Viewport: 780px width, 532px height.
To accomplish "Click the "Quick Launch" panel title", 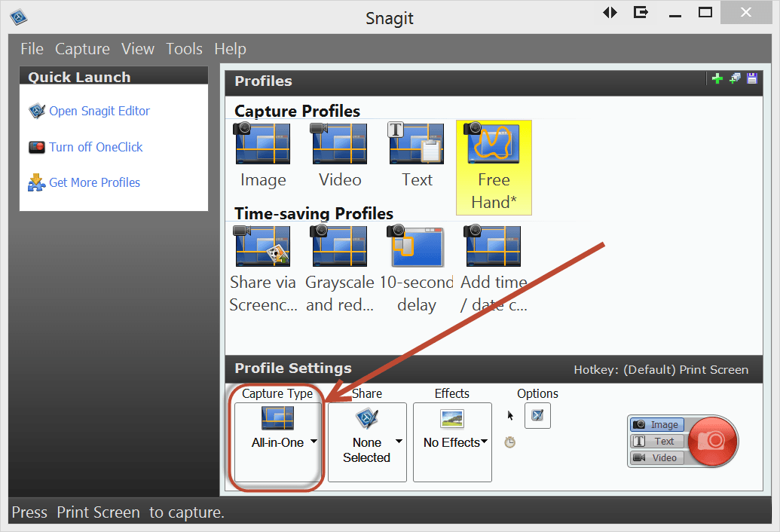I will click(x=80, y=77).
